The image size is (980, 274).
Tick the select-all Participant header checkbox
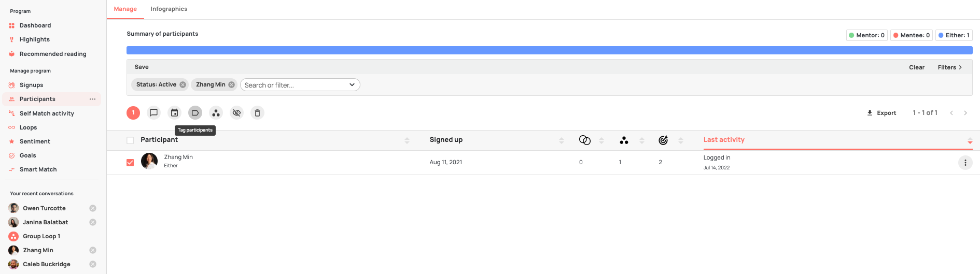(130, 140)
